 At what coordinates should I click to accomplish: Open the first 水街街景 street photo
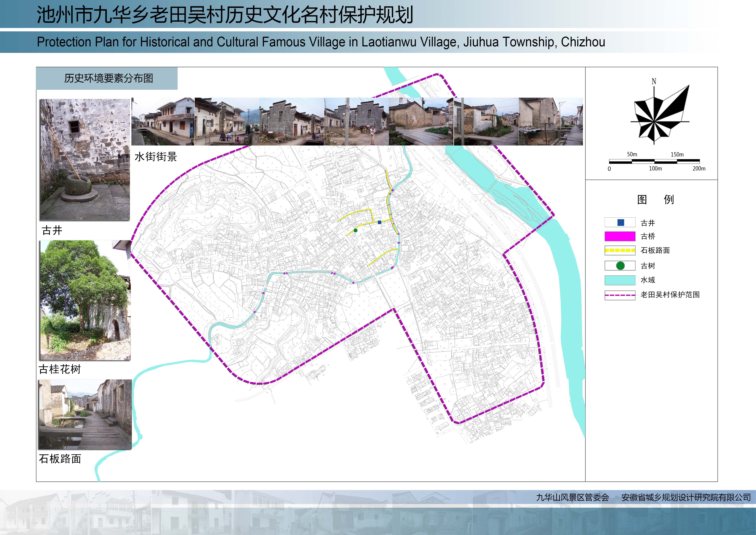[x=163, y=122]
